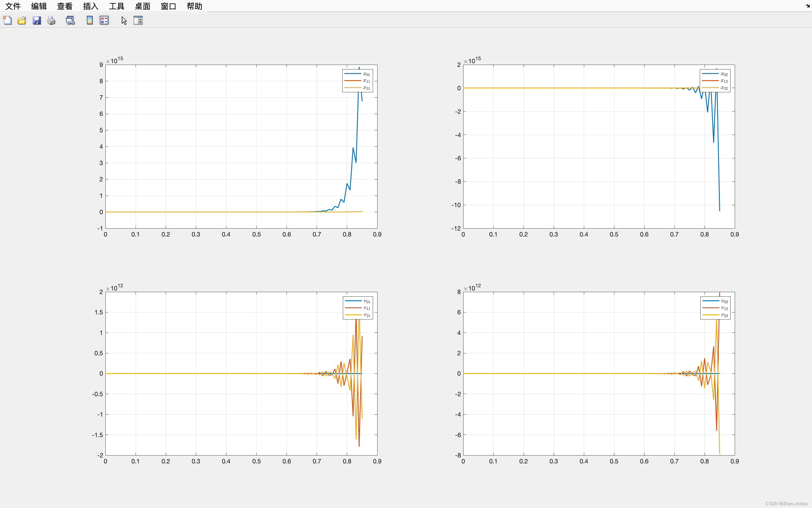Open the 工具 menu
The image size is (812, 508).
click(x=117, y=6)
